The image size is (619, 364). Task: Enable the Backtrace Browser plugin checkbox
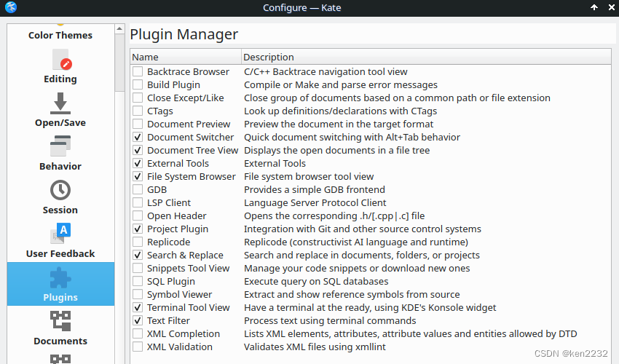(138, 71)
